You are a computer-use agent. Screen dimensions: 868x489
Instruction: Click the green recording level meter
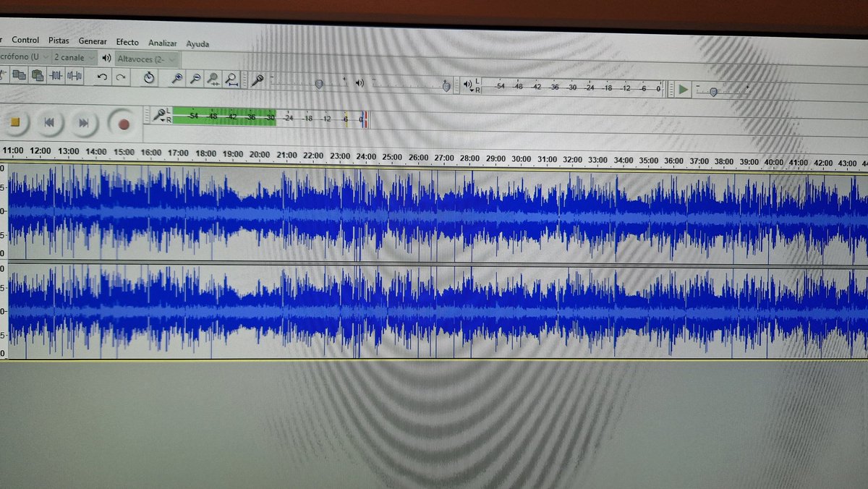point(224,116)
